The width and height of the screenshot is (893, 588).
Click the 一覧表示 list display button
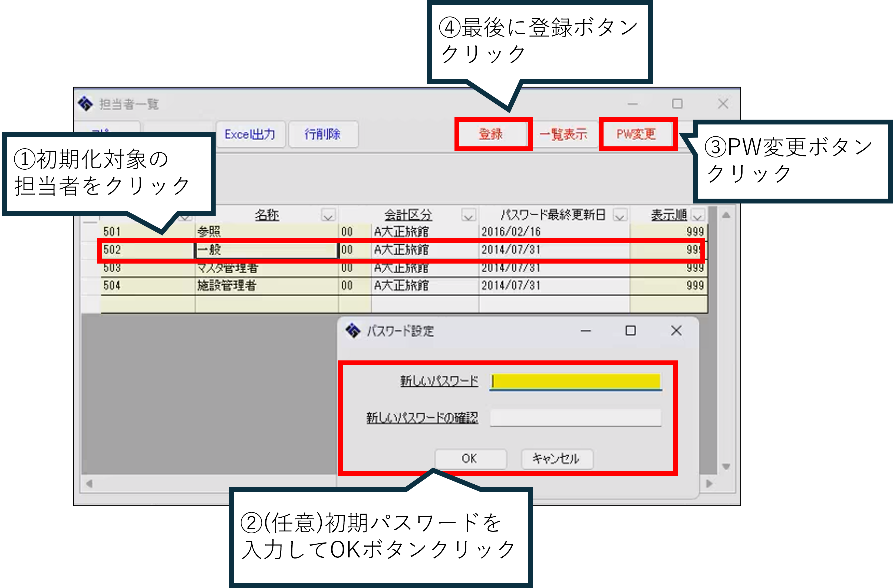pos(563,134)
